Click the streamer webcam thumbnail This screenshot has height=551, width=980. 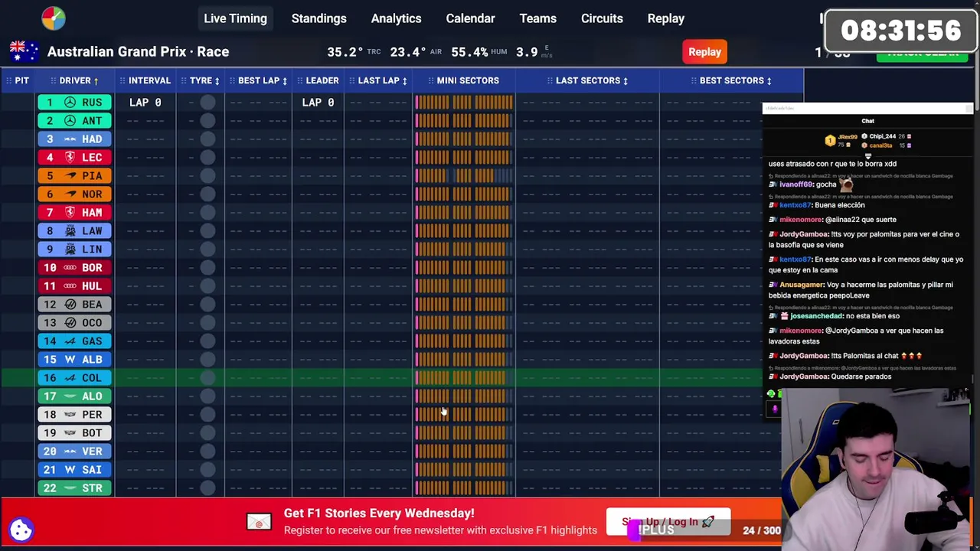point(876,468)
